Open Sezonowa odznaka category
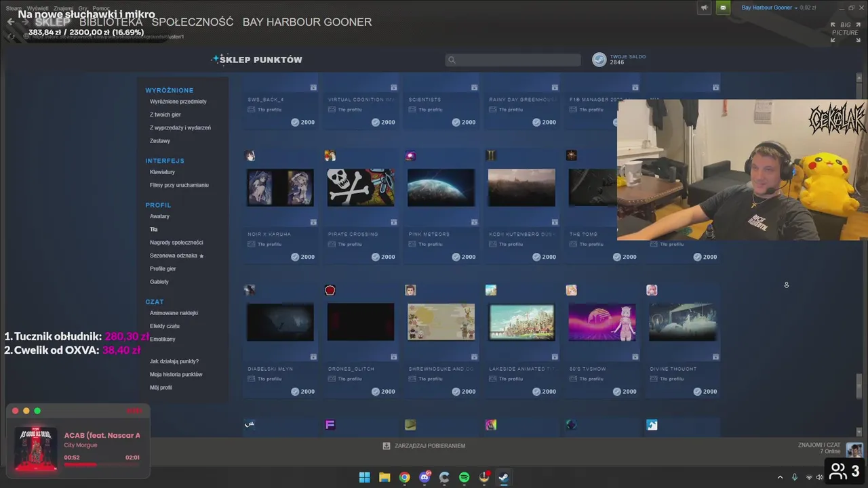The width and height of the screenshot is (868, 488). [x=177, y=256]
